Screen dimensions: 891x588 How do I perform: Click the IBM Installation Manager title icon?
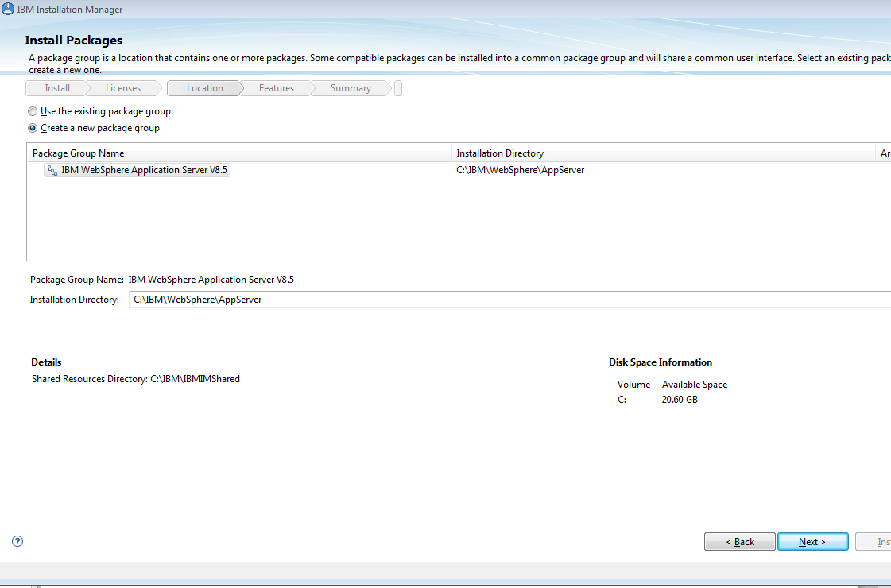coord(8,9)
